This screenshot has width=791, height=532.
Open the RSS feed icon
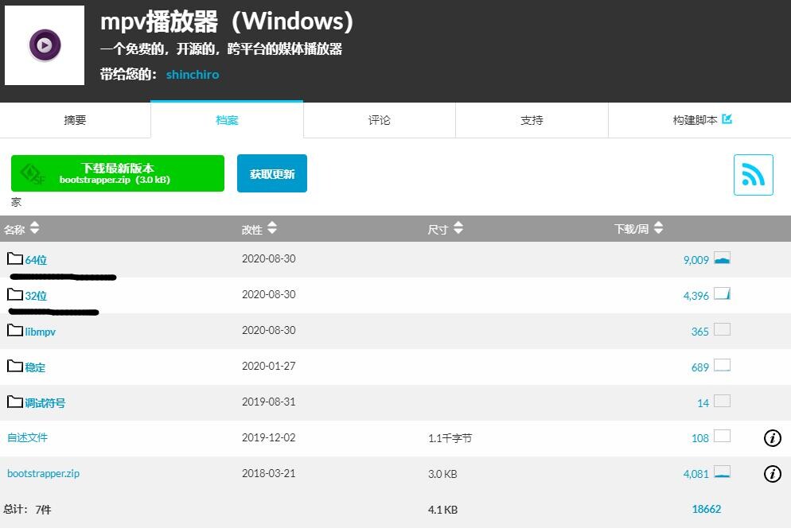(x=753, y=175)
